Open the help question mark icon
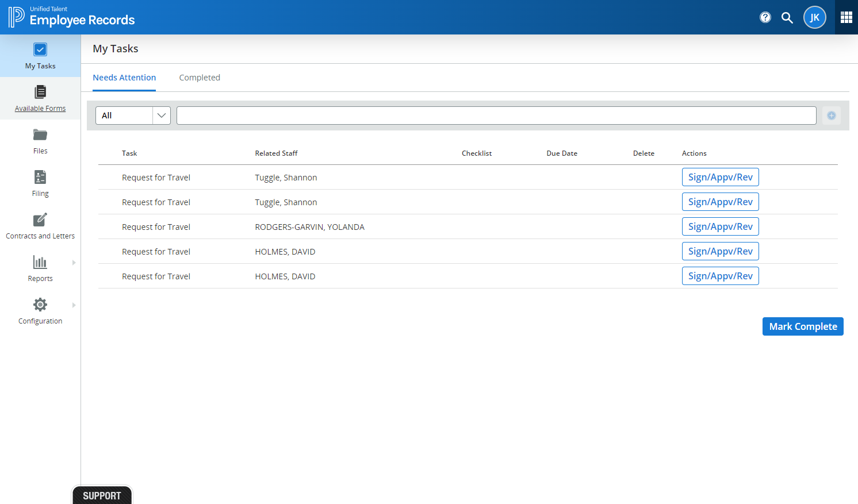The height and width of the screenshot is (504, 858). pyautogui.click(x=765, y=17)
